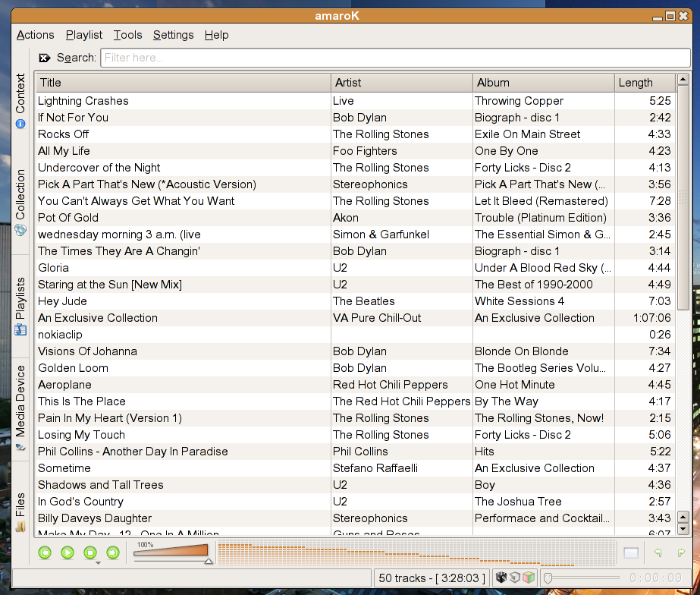Select the 'In God's Country' track
Screen dimensions: 700x595
pos(356,502)
